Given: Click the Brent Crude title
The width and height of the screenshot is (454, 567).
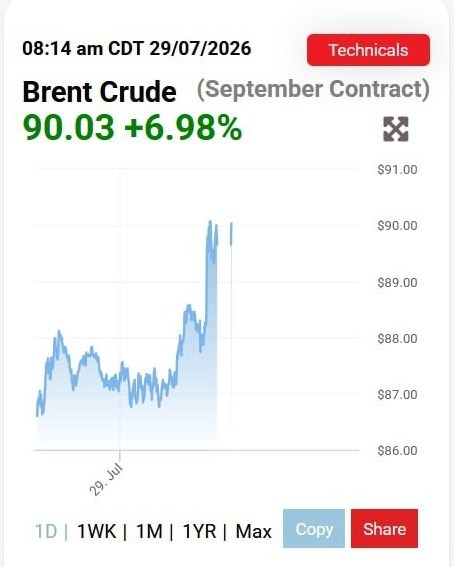Looking at the screenshot, I should [x=99, y=92].
